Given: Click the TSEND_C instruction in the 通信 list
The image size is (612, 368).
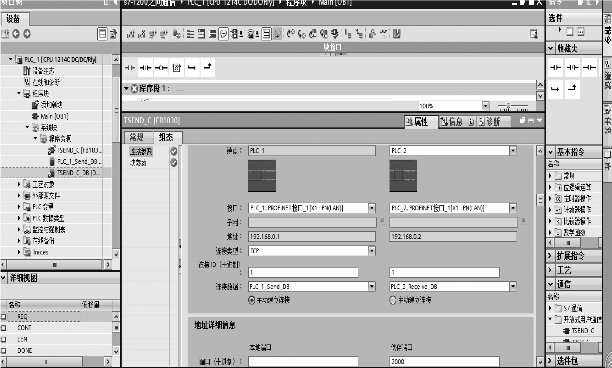Looking at the screenshot, I should tap(582, 331).
